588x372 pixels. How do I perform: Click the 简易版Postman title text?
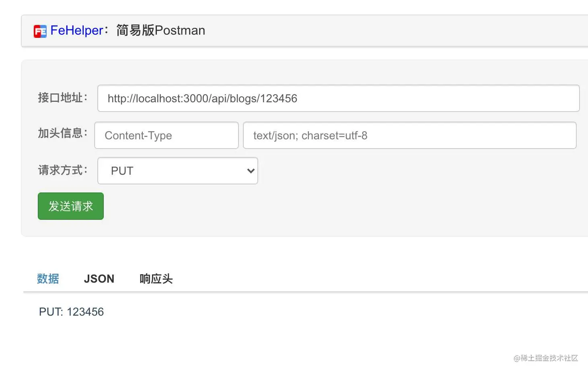point(160,31)
